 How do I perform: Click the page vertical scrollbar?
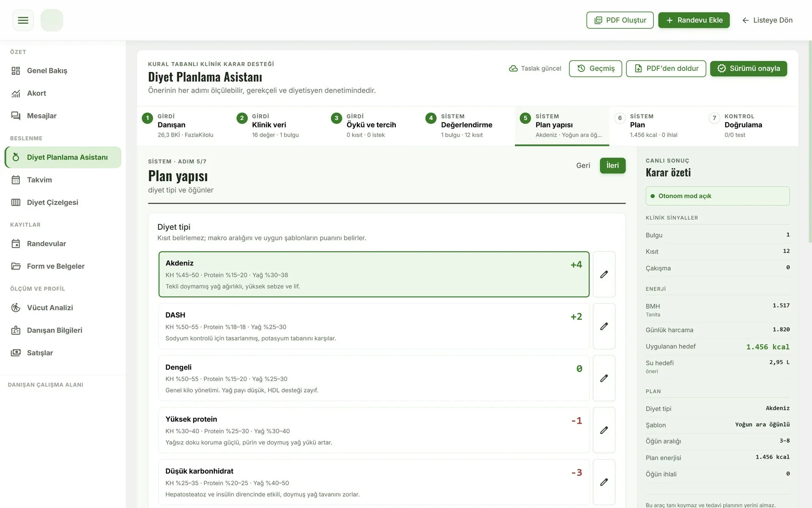tap(810, 142)
